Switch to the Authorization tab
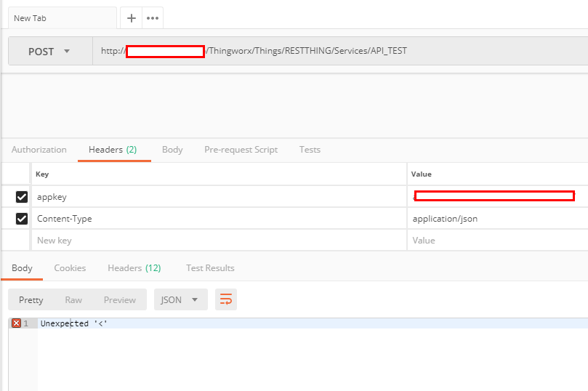Image resolution: width=588 pixels, height=391 pixels. (39, 150)
